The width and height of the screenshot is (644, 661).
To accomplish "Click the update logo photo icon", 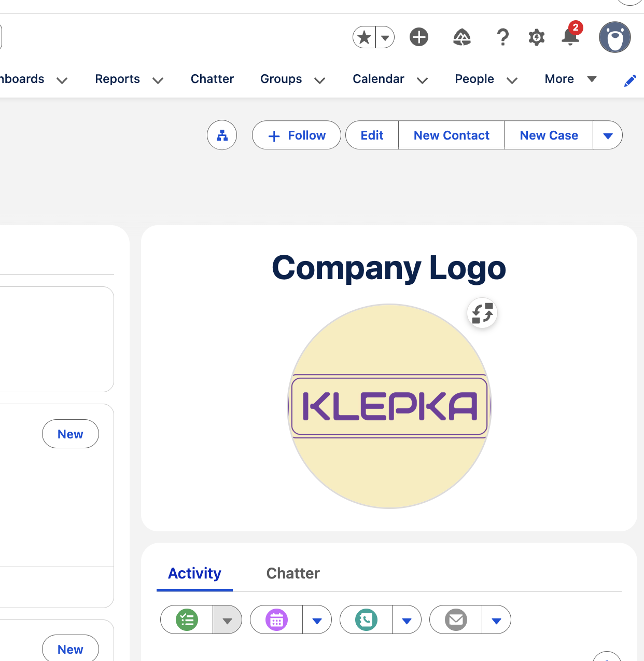I will (x=482, y=313).
